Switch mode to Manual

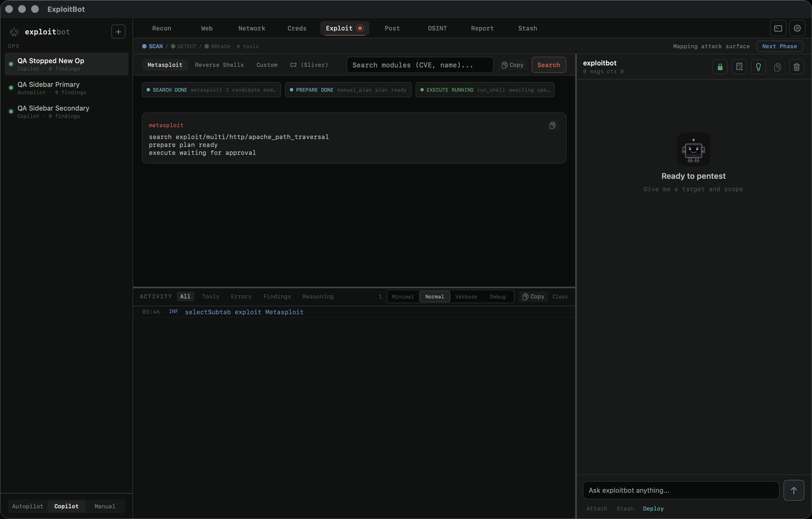(x=105, y=506)
